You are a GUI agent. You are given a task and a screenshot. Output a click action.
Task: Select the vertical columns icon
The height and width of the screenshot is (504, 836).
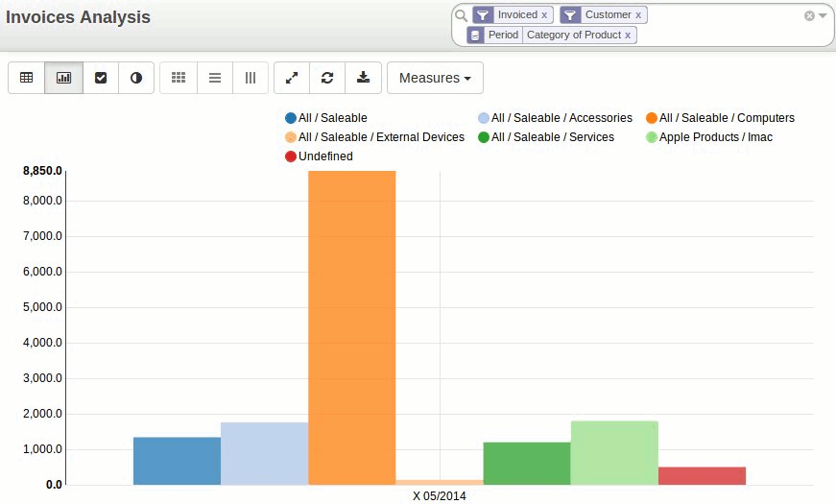click(251, 78)
